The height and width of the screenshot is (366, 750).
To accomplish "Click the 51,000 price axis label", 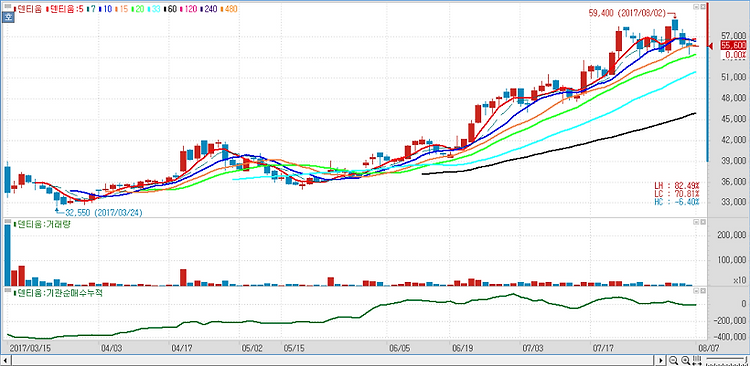I will coord(733,78).
